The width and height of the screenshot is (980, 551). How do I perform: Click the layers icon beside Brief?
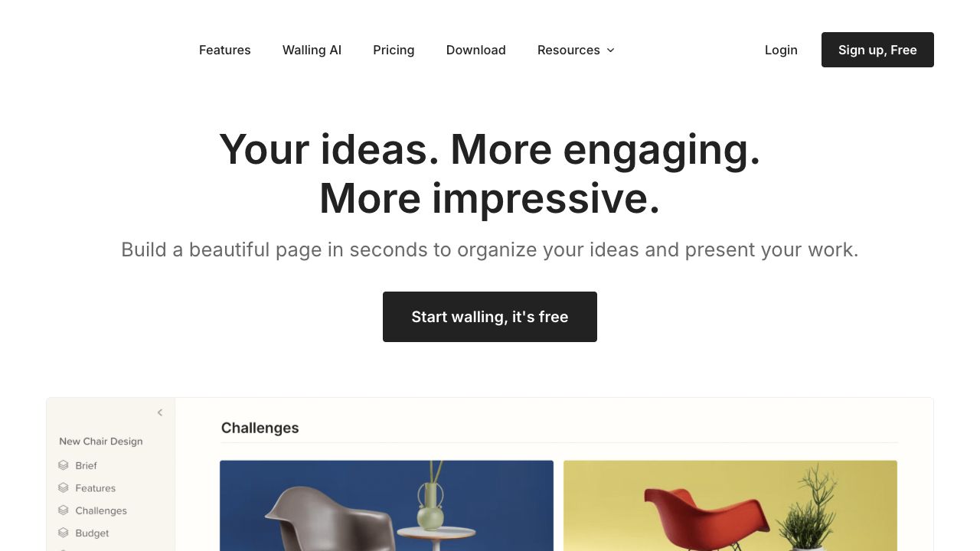(64, 465)
